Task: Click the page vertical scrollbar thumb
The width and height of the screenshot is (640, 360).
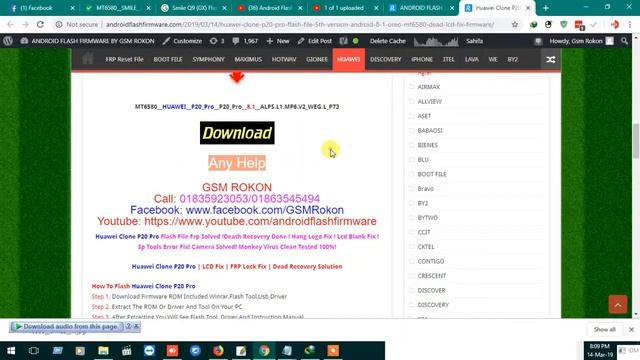Action: pyautogui.click(x=636, y=141)
